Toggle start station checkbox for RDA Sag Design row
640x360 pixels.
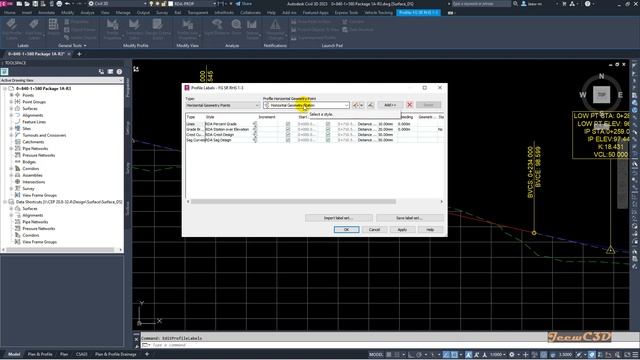point(288,140)
